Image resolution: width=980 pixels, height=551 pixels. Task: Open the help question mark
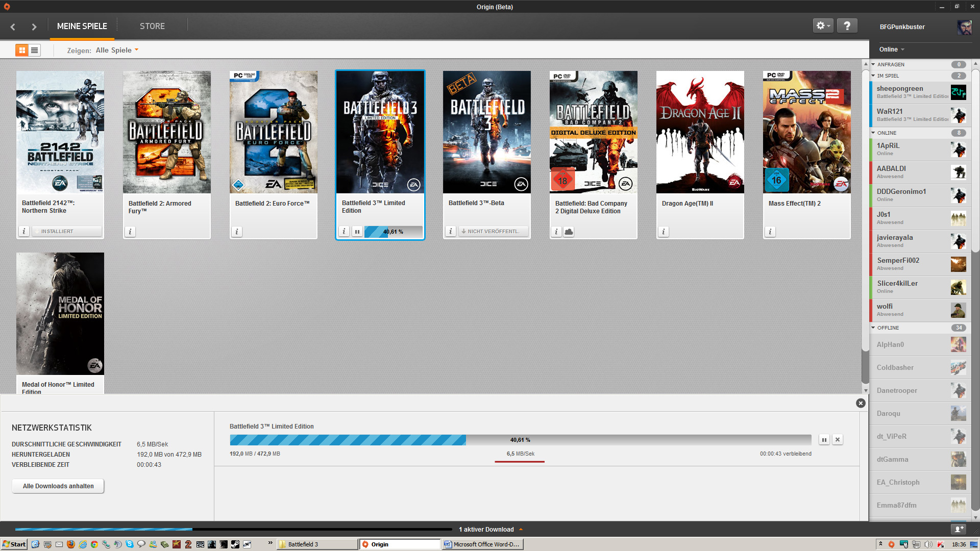(847, 26)
